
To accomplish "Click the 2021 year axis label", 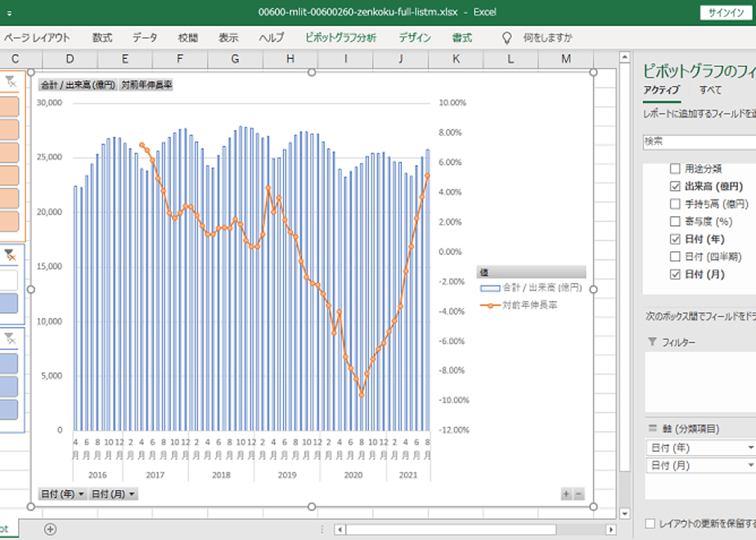I will point(408,475).
